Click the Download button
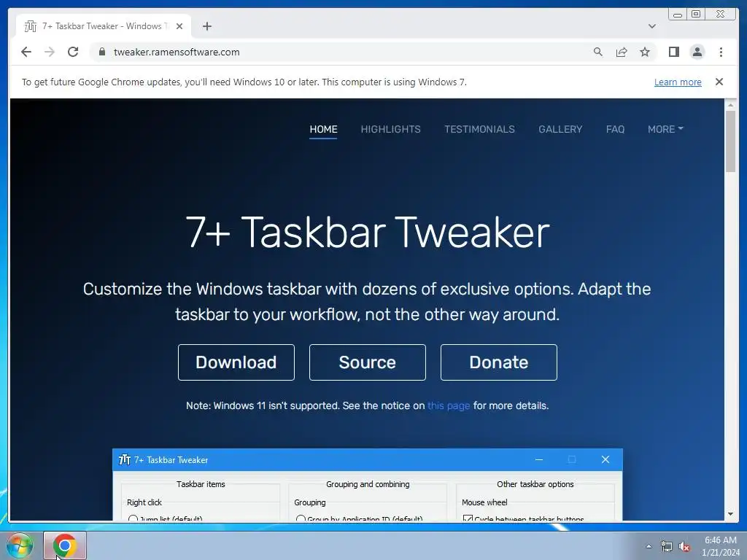Screen dimensions: 747x560 tap(236, 362)
